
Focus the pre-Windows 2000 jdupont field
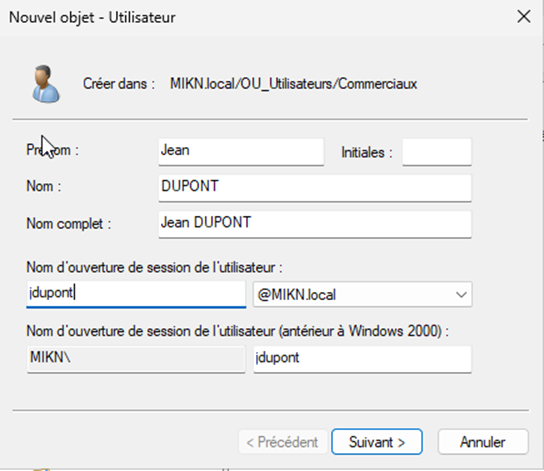point(363,359)
